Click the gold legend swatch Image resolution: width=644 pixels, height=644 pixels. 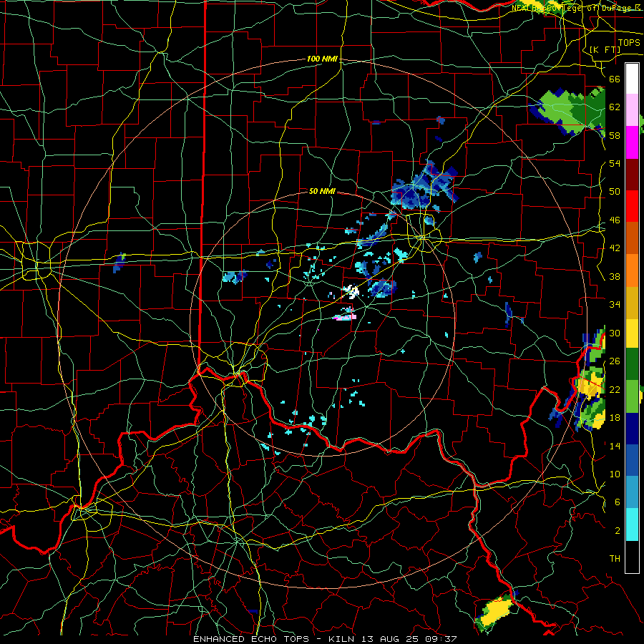pos(632,303)
